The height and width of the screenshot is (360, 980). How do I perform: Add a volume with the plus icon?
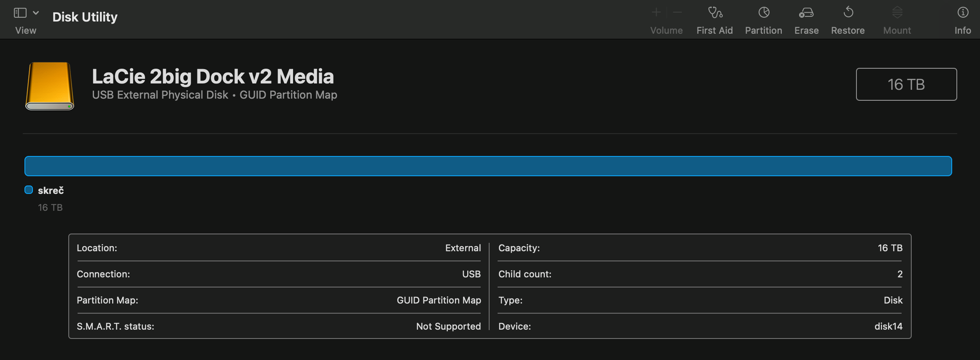[x=656, y=13]
